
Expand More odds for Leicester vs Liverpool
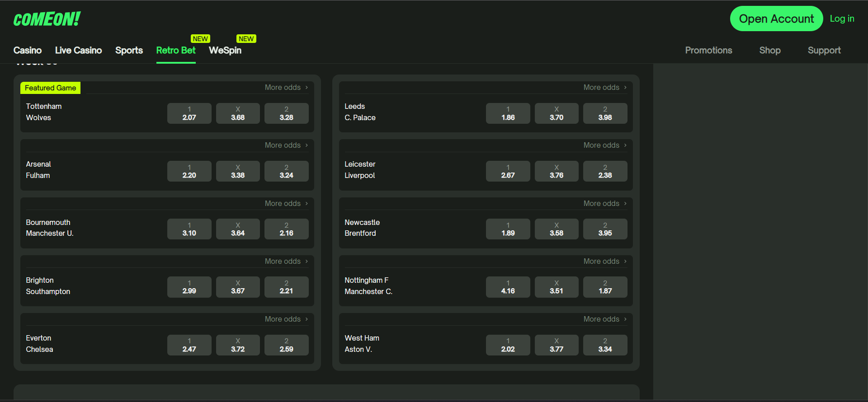click(605, 145)
